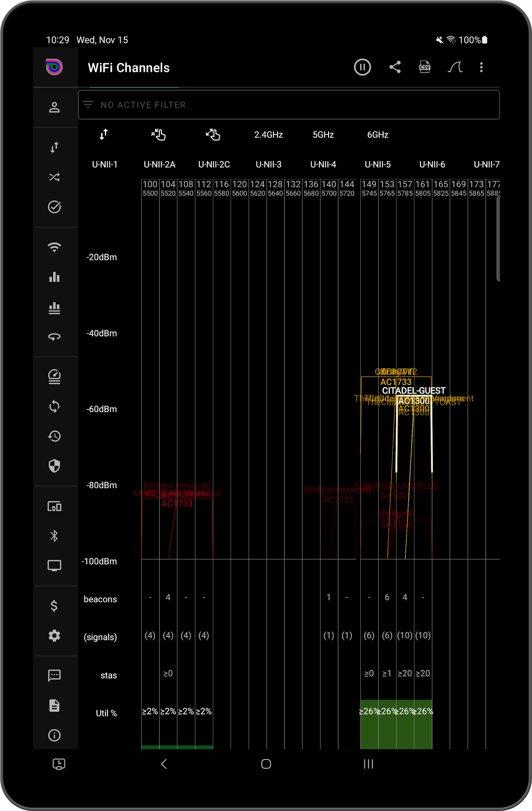The width and height of the screenshot is (532, 811).
Task: Open the user profile in sidebar
Action: point(54,107)
